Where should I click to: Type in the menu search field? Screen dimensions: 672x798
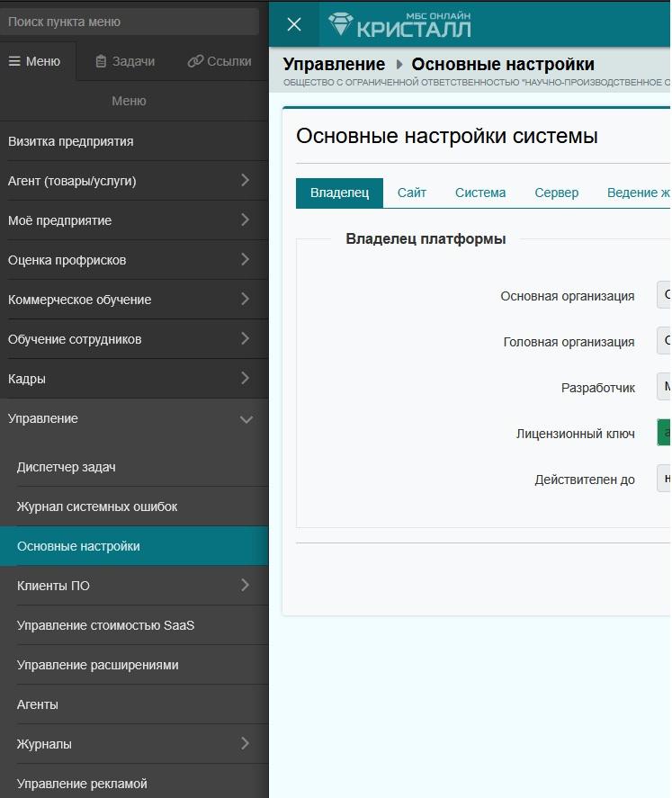tap(130, 22)
